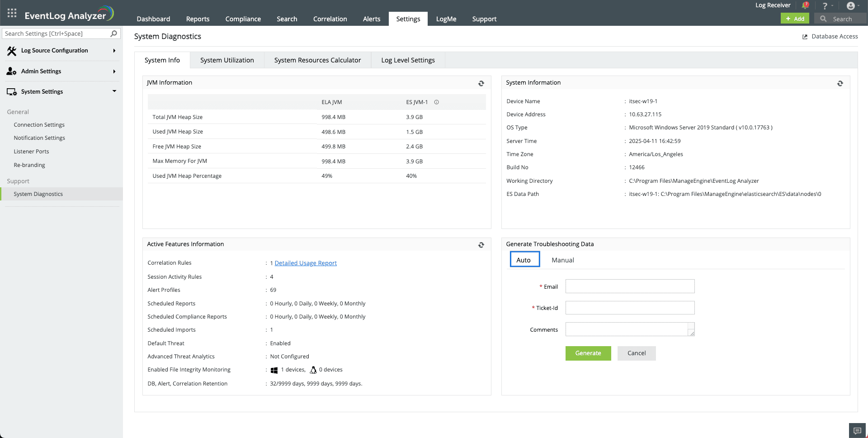Open the feedback chat icon bottom right

[857, 430]
